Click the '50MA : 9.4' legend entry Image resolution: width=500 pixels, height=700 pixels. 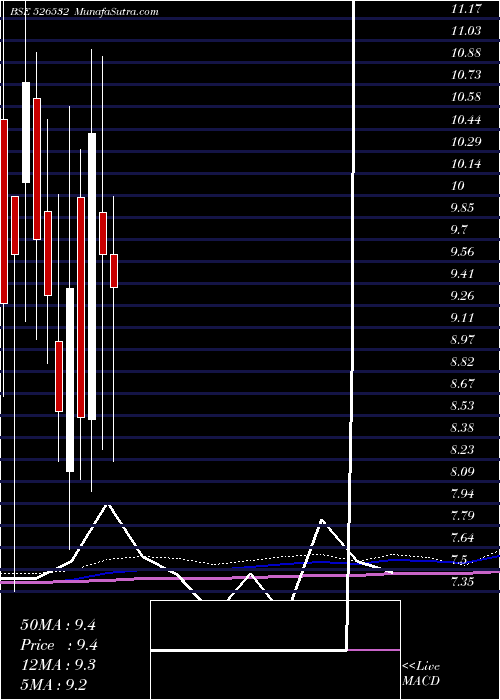[x=58, y=625]
